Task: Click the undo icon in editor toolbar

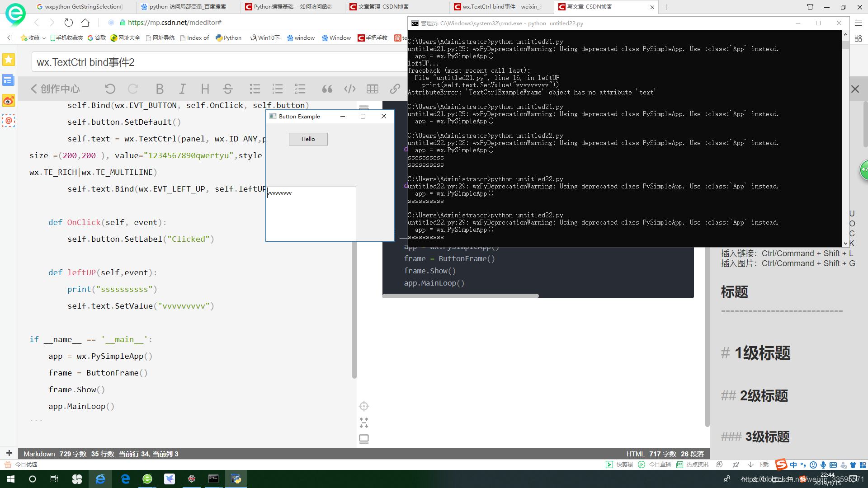Action: [110, 89]
